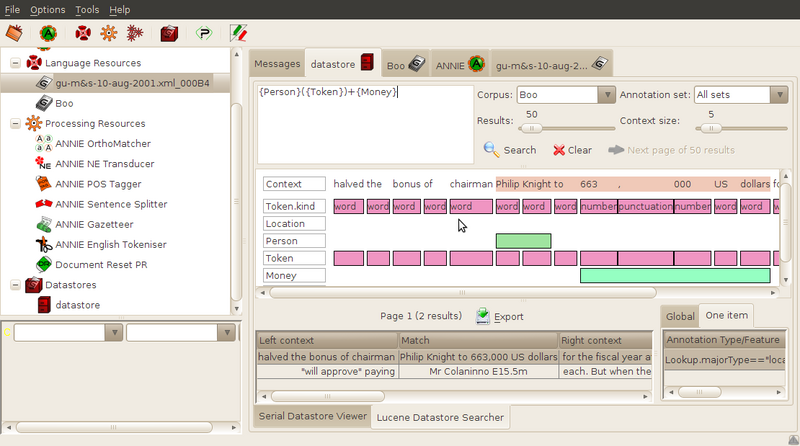This screenshot has width=800, height=446.
Task: Select ANNIE POS Tagger resource
Action: (x=98, y=184)
